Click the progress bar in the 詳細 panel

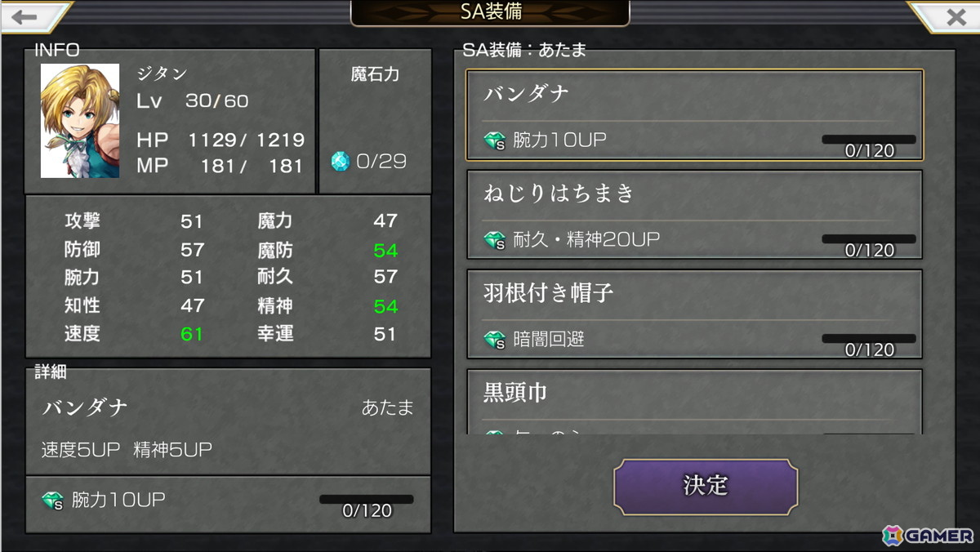pos(366,499)
